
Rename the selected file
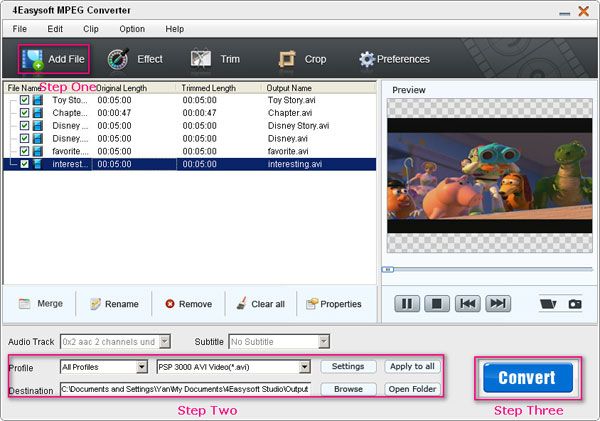(114, 304)
